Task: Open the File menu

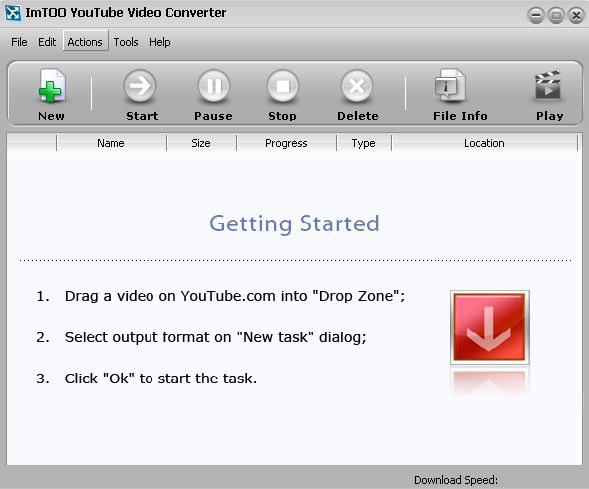Action: 19,42
